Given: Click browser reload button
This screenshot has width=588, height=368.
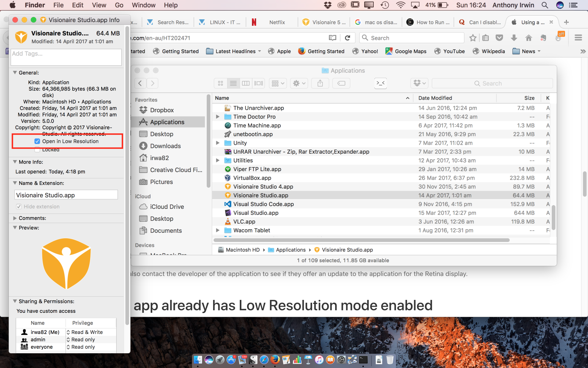Looking at the screenshot, I should point(347,38).
